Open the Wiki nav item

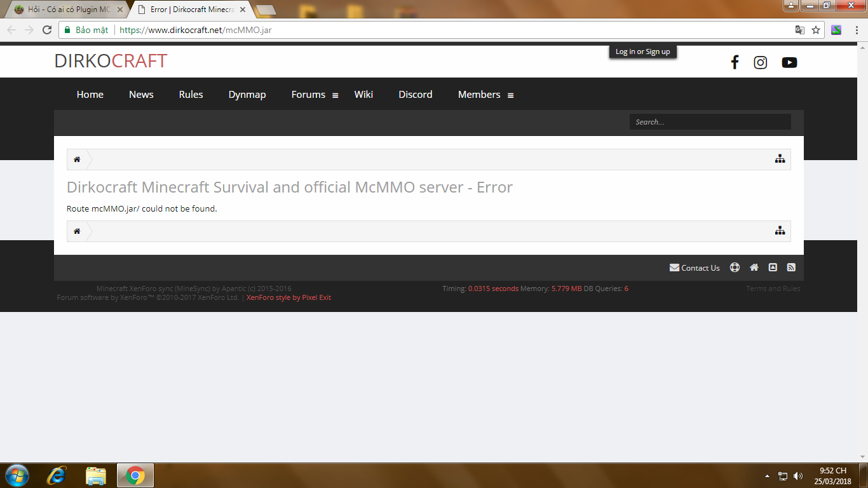[364, 94]
